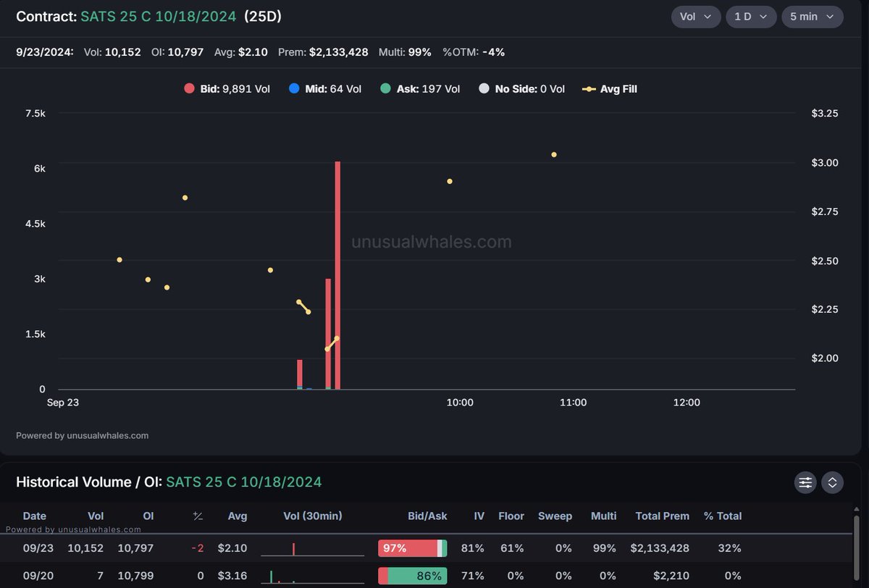Sort by the OI change (+/-) column
The image size is (869, 588).
pos(197,516)
